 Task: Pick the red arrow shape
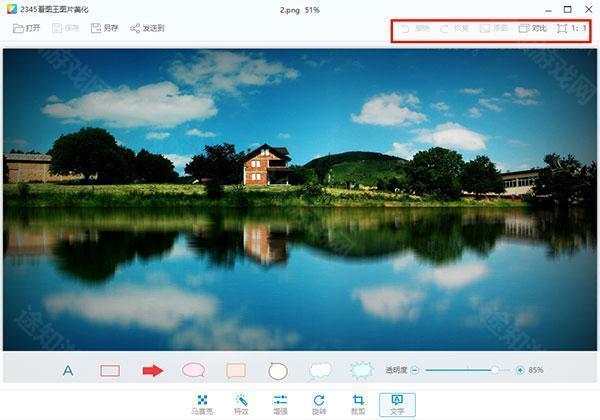pyautogui.click(x=152, y=370)
